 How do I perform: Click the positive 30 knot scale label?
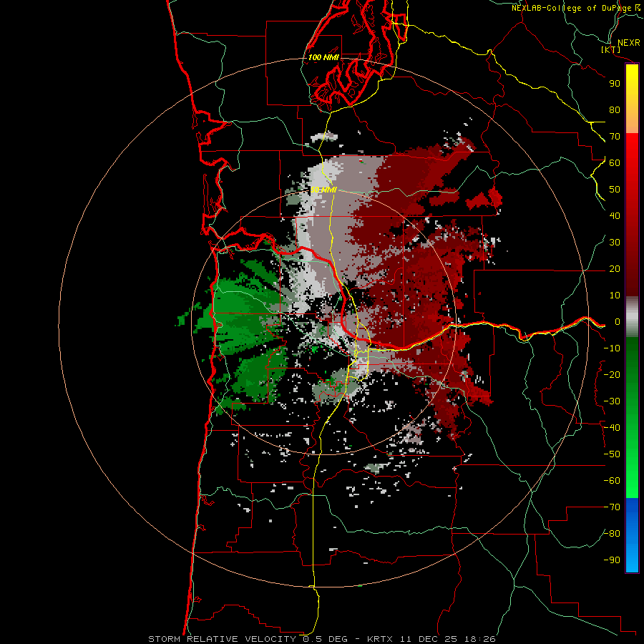(615, 243)
